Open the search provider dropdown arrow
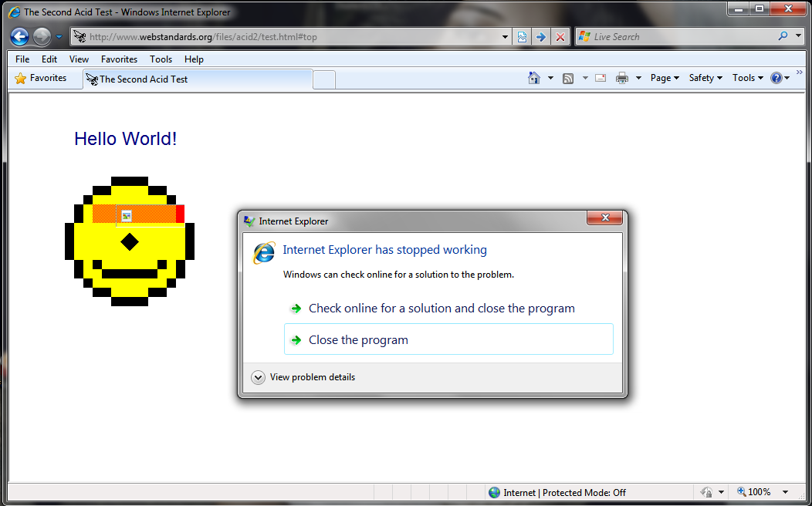The width and height of the screenshot is (812, 506). [x=799, y=37]
